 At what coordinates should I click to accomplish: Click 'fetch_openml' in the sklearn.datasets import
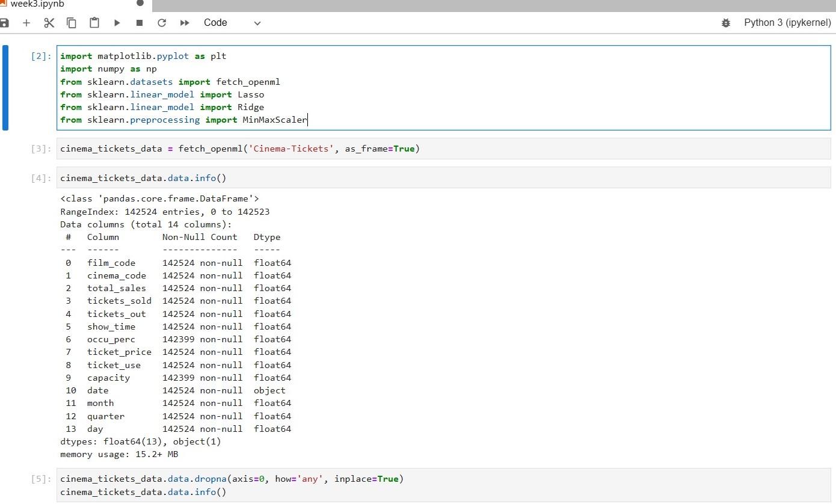coord(248,82)
